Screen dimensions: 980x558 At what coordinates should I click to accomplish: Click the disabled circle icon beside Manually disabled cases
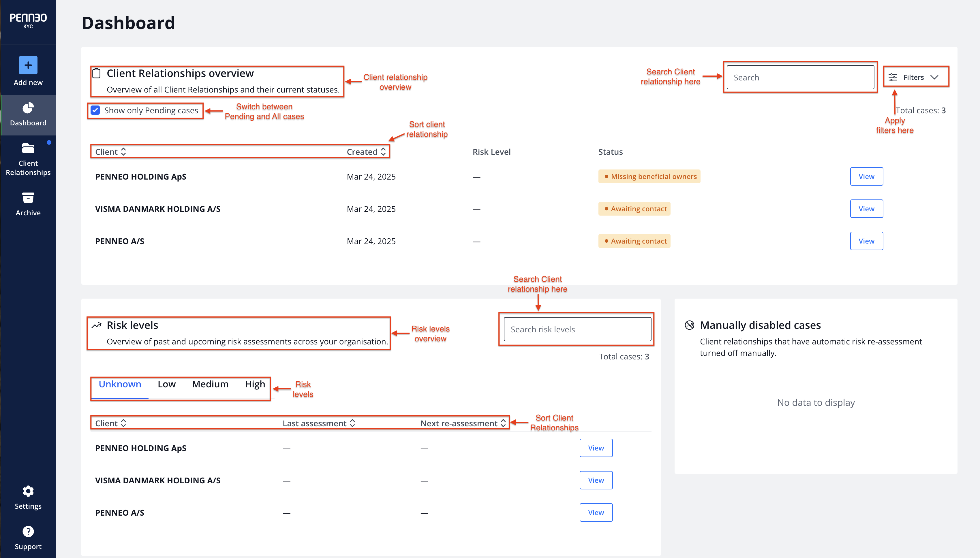point(689,325)
